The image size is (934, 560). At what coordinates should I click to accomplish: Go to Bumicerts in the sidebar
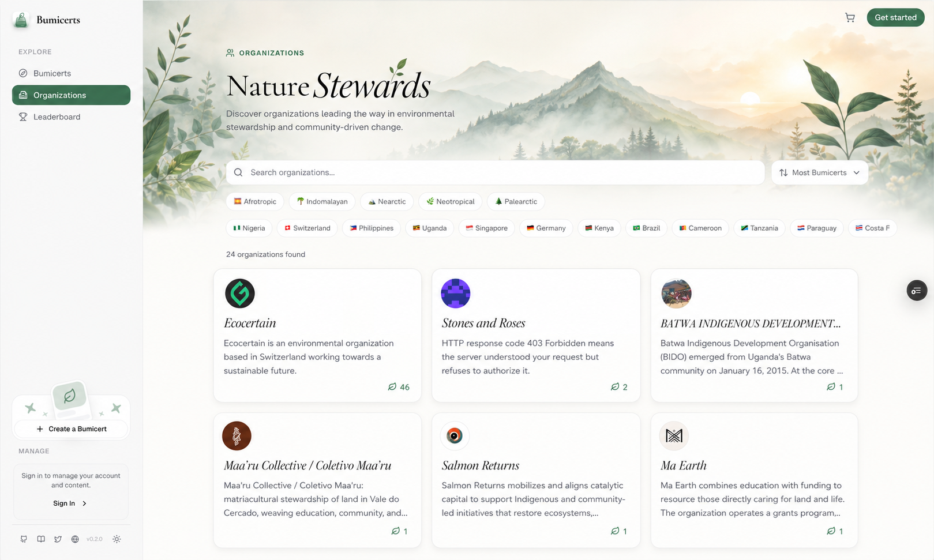(x=71, y=73)
